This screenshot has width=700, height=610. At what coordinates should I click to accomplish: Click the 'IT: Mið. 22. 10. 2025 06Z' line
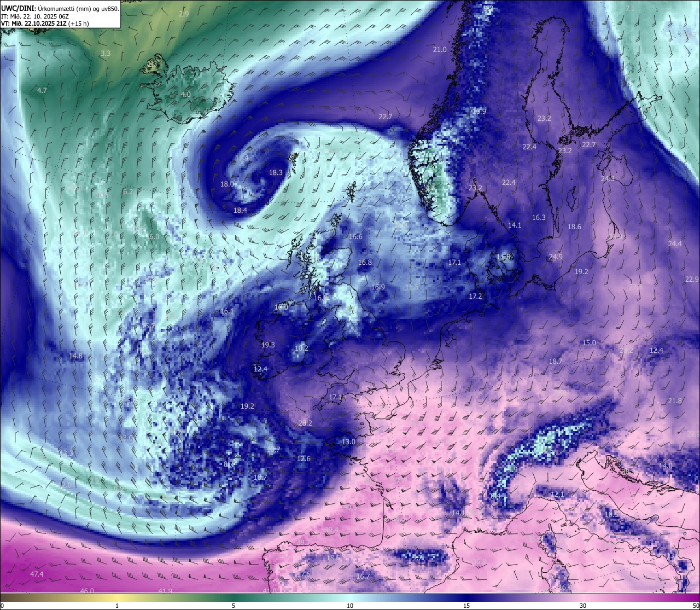click(x=35, y=16)
